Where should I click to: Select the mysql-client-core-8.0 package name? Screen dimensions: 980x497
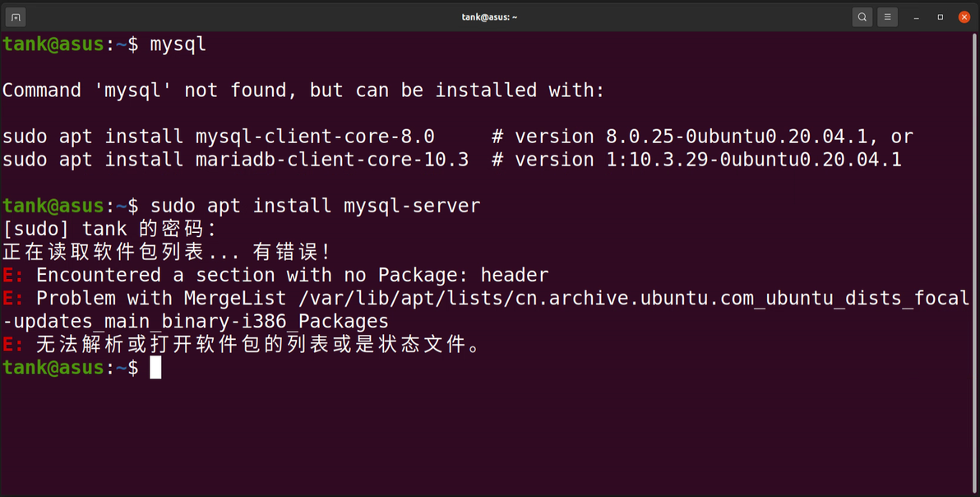(315, 137)
